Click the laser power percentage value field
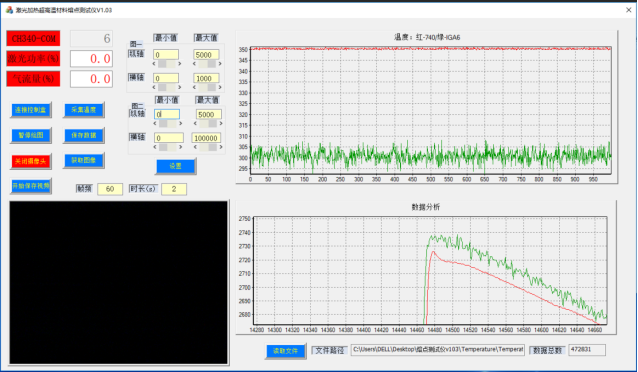The width and height of the screenshot is (638, 372). [x=91, y=59]
